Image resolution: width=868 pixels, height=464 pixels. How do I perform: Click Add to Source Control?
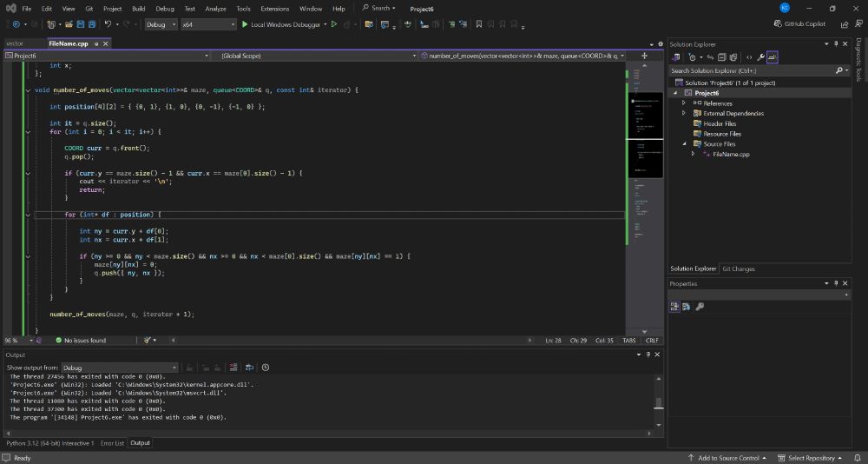click(x=728, y=458)
